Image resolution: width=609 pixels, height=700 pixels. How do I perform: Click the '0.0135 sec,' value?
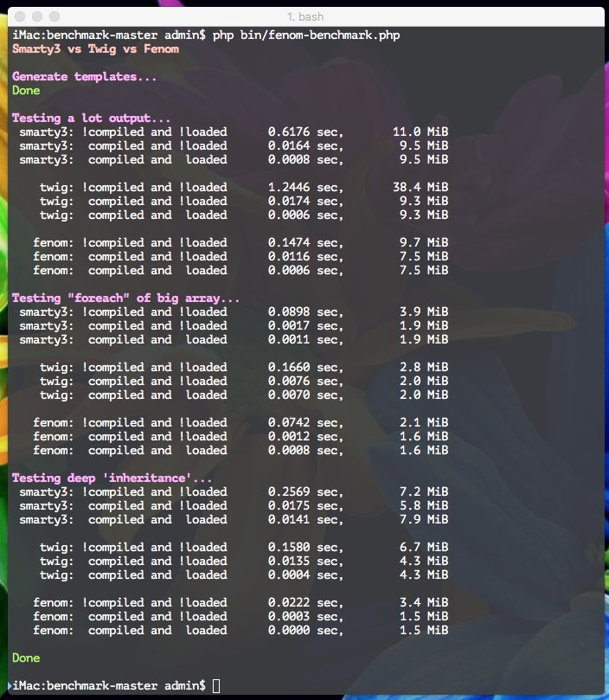point(305,562)
